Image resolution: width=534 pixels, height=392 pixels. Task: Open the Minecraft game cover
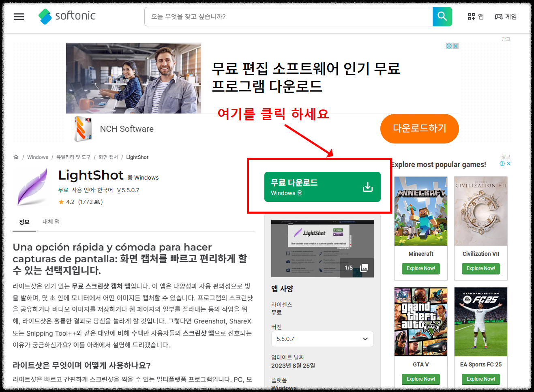click(421, 211)
